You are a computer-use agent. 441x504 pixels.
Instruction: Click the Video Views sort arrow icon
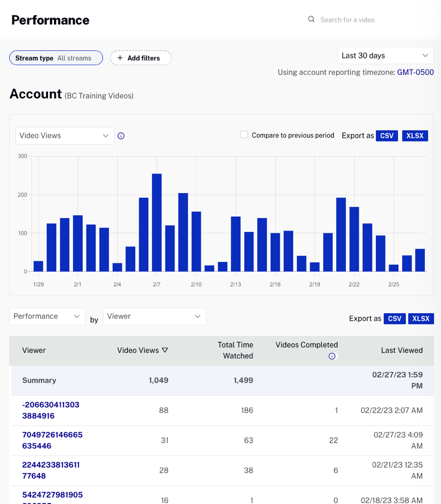[165, 350]
